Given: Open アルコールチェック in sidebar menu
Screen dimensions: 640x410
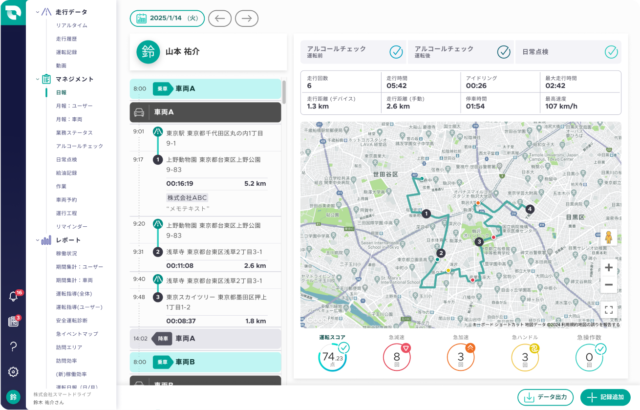Looking at the screenshot, I should (79, 146).
